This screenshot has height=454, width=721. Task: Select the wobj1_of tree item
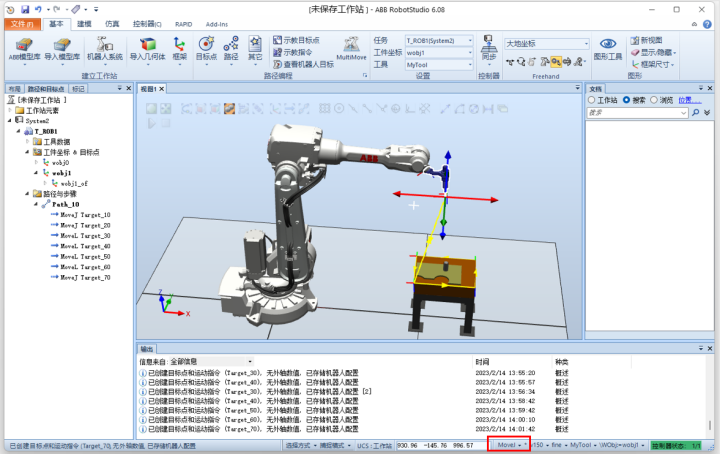[70, 184]
